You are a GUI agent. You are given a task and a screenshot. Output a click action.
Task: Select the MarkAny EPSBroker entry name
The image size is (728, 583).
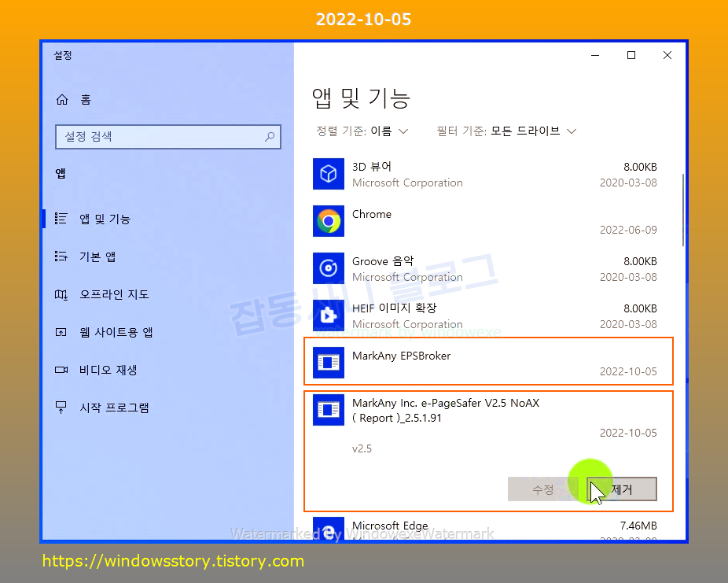pyautogui.click(x=401, y=356)
